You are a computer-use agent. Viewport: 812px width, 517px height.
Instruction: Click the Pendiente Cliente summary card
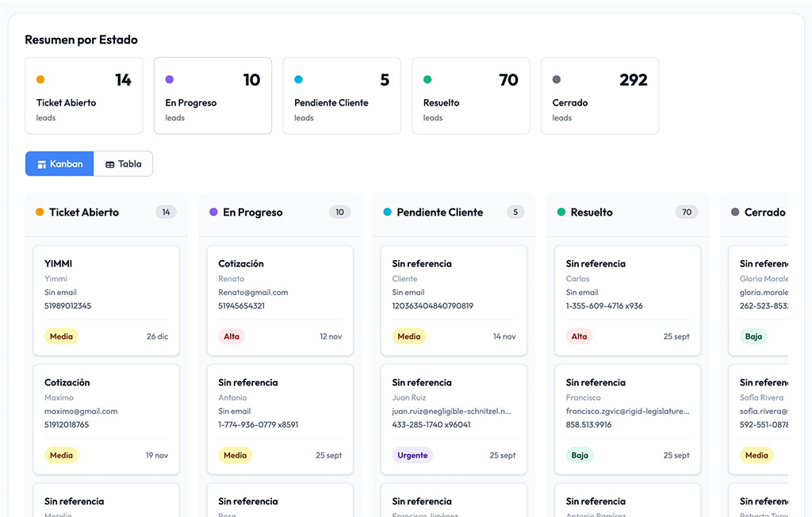(x=342, y=96)
